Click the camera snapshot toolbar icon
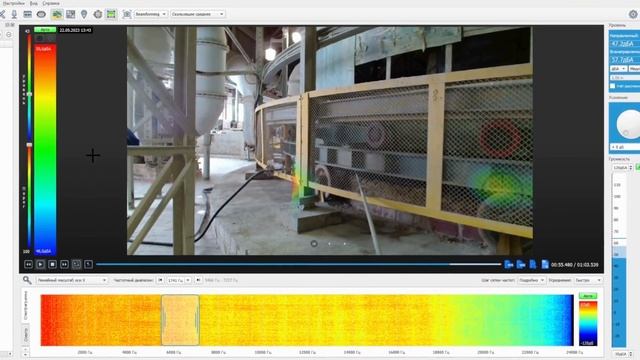Screen dimensions: 640x360 pyautogui.click(x=127, y=14)
